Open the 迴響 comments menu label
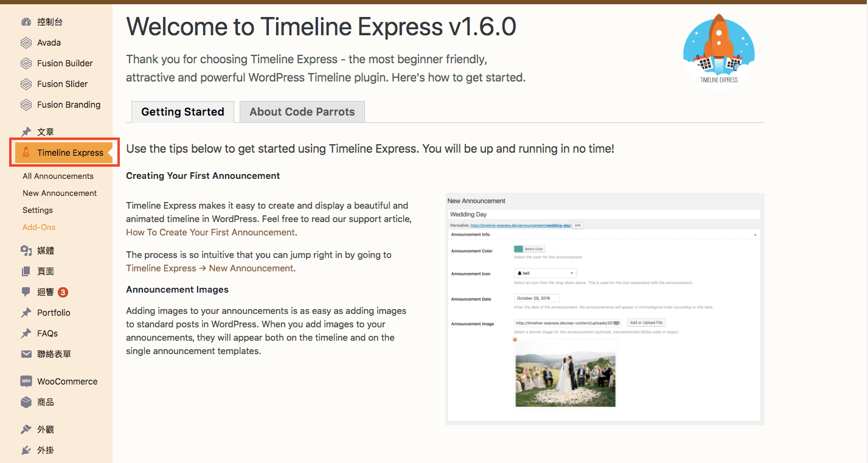The height and width of the screenshot is (463, 868). [46, 292]
